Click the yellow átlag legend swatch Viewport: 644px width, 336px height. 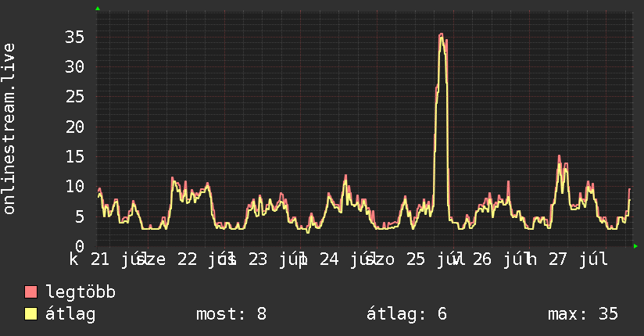tap(30, 314)
